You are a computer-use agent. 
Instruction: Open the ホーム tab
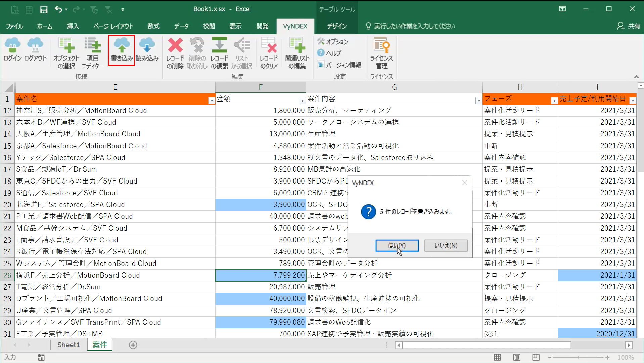[x=45, y=26]
